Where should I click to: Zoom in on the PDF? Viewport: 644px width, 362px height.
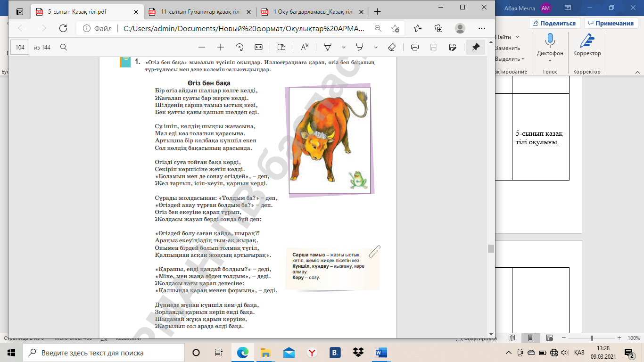[x=220, y=47]
